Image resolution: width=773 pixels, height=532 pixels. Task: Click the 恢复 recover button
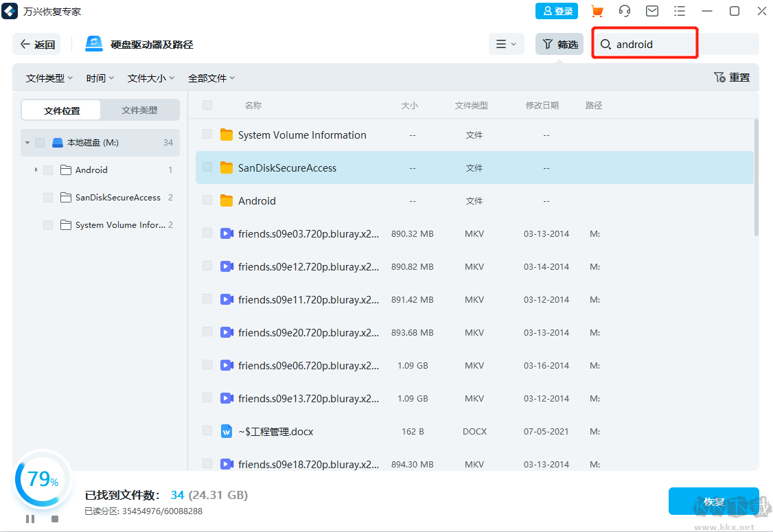713,501
